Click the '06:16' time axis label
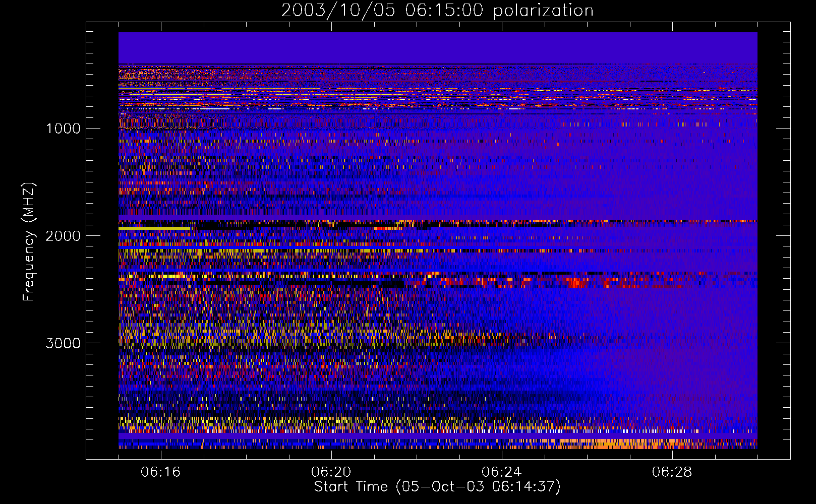Viewport: 816px width, 504px height. 161,472
